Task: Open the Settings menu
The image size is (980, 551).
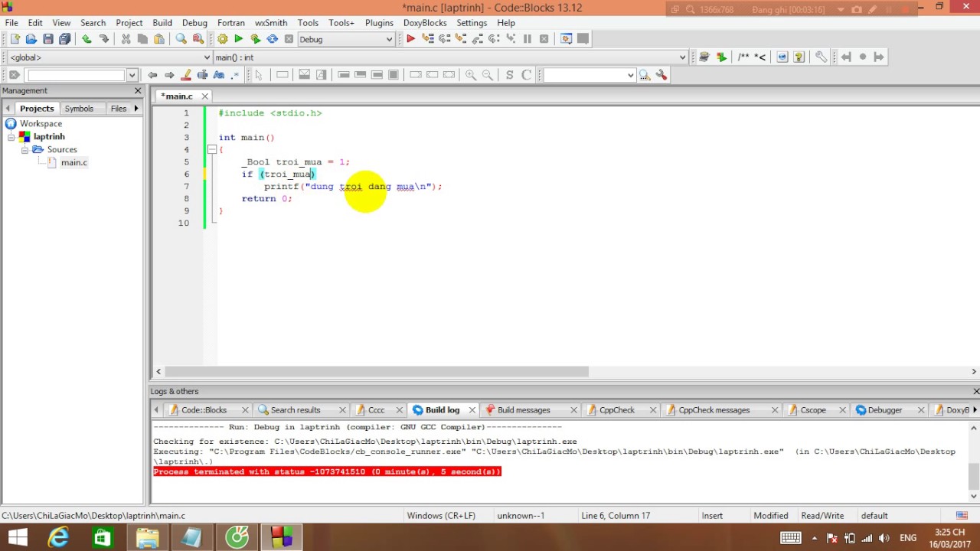Action: 472,23
